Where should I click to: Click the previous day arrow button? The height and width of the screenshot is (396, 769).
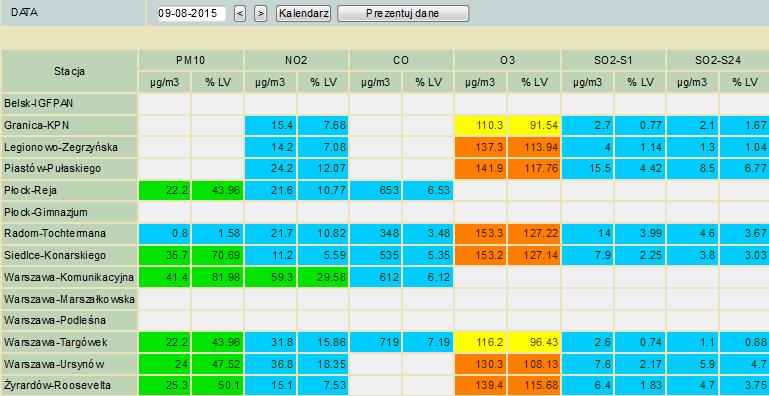pos(240,14)
